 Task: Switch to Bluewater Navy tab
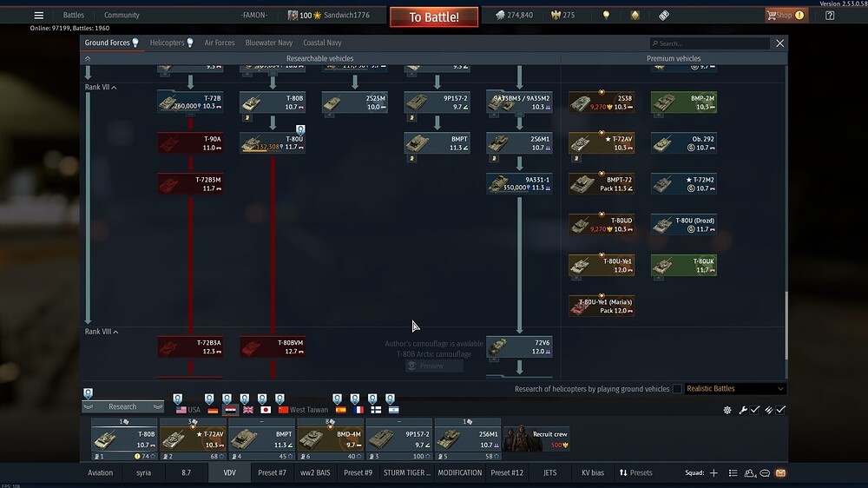(268, 43)
